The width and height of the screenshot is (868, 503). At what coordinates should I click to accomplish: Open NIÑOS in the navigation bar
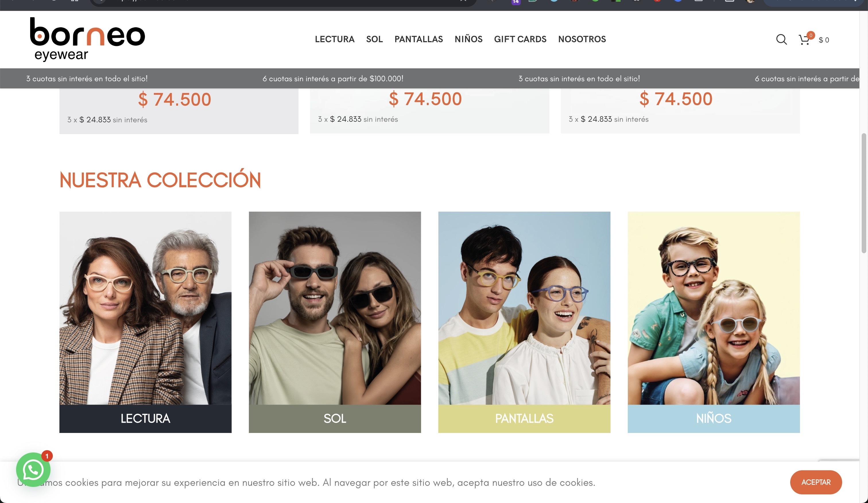[x=468, y=39]
